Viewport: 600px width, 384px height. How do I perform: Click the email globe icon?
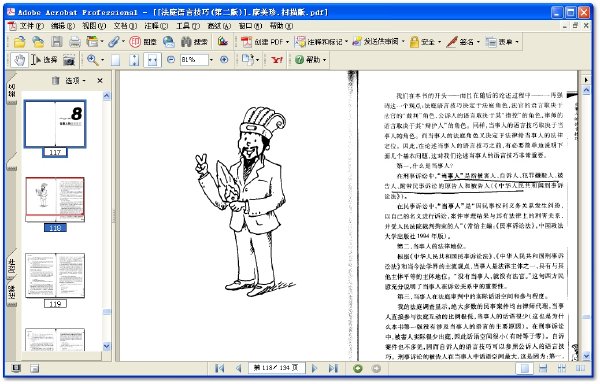(168, 42)
